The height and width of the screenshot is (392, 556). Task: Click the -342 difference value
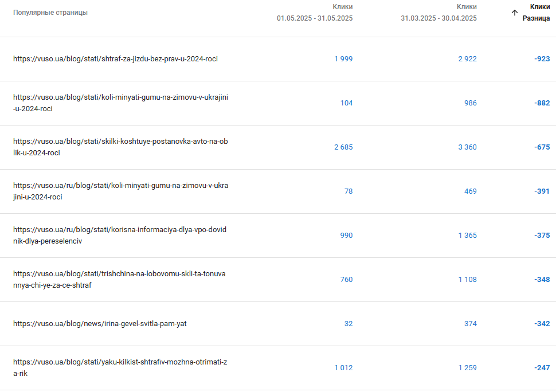point(542,324)
